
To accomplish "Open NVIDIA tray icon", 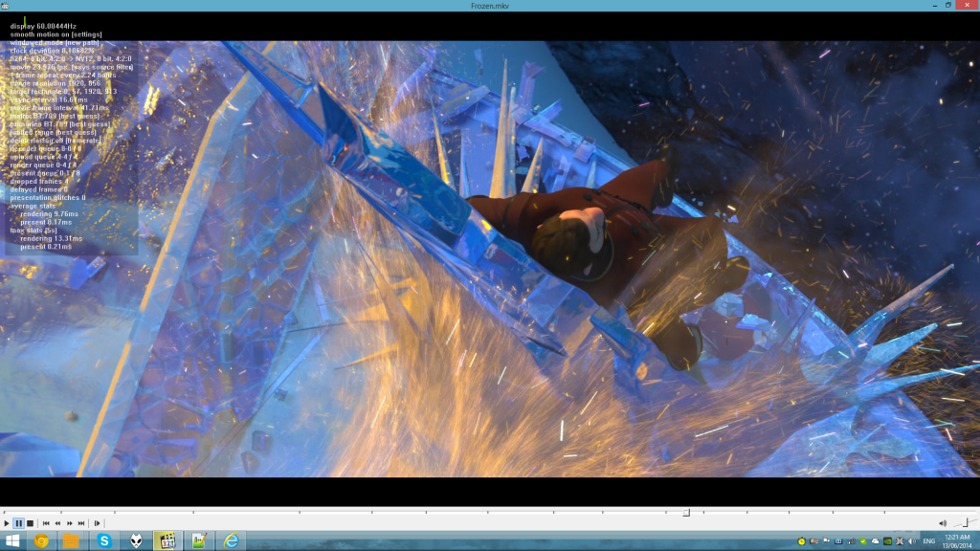I will pos(887,541).
